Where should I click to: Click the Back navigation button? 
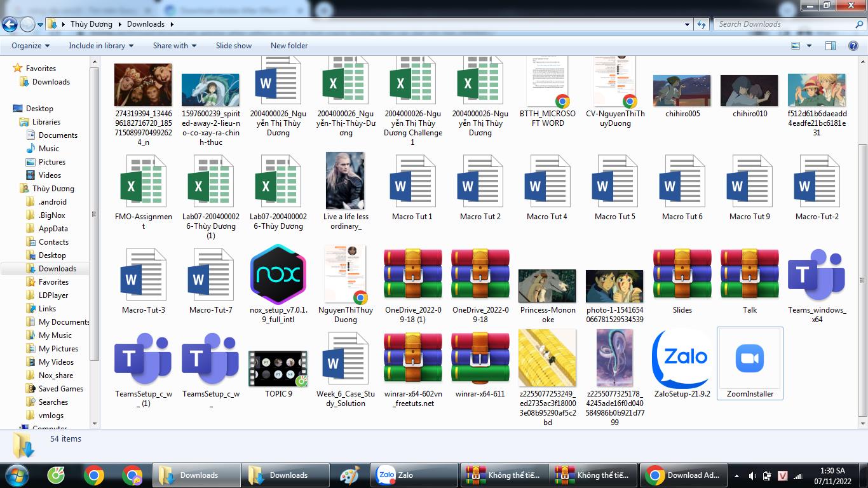click(10, 24)
